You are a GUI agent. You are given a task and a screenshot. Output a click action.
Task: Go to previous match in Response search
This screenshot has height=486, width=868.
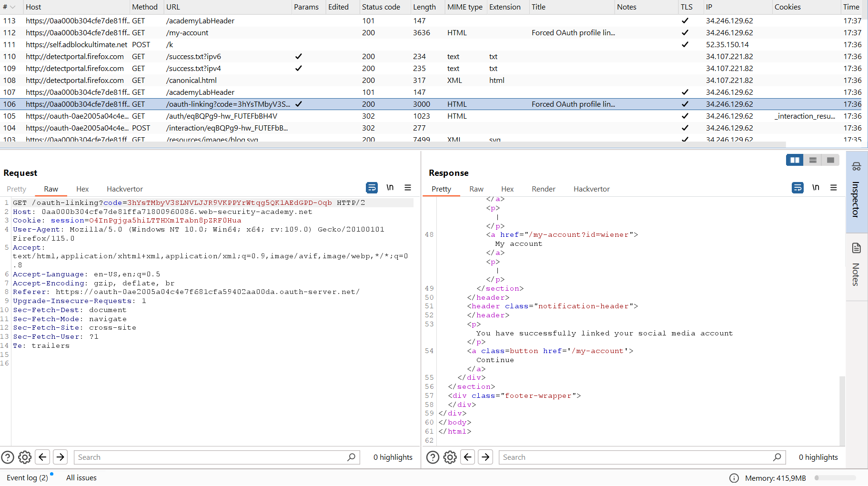468,457
